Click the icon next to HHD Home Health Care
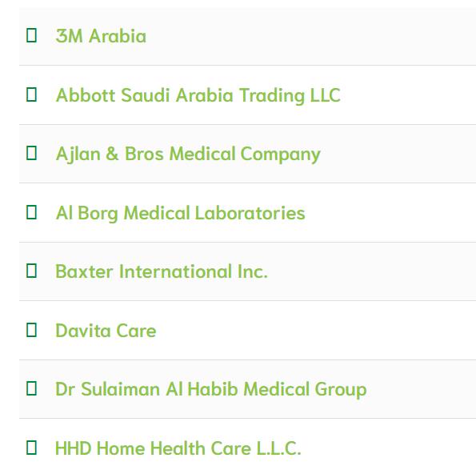The width and height of the screenshot is (476, 474). tap(31, 448)
